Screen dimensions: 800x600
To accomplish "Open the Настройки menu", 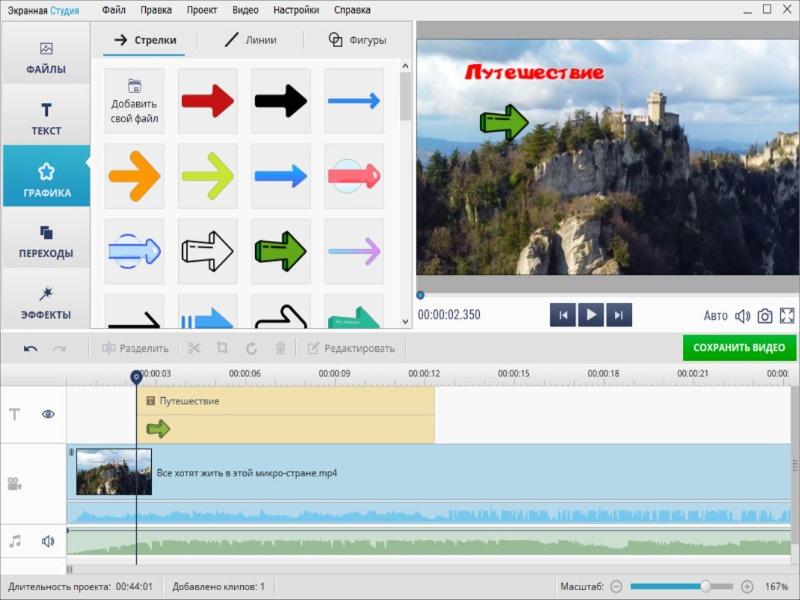I will [296, 10].
